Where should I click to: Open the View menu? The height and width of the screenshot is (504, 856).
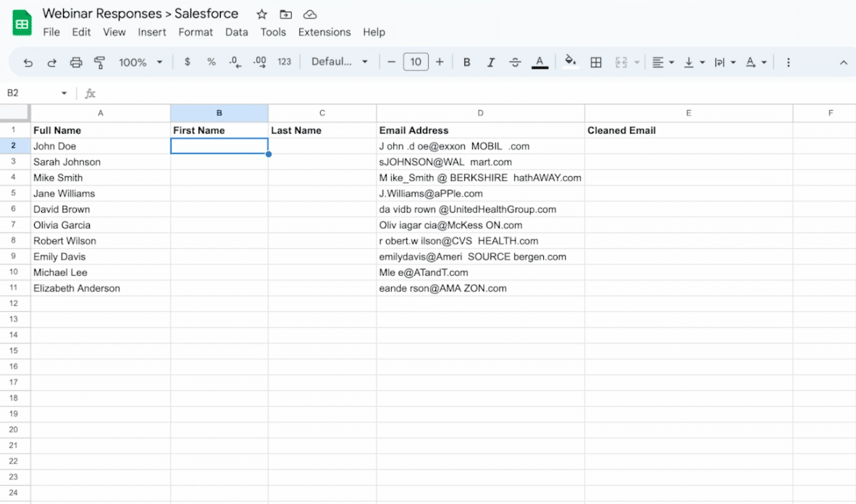pyautogui.click(x=114, y=32)
